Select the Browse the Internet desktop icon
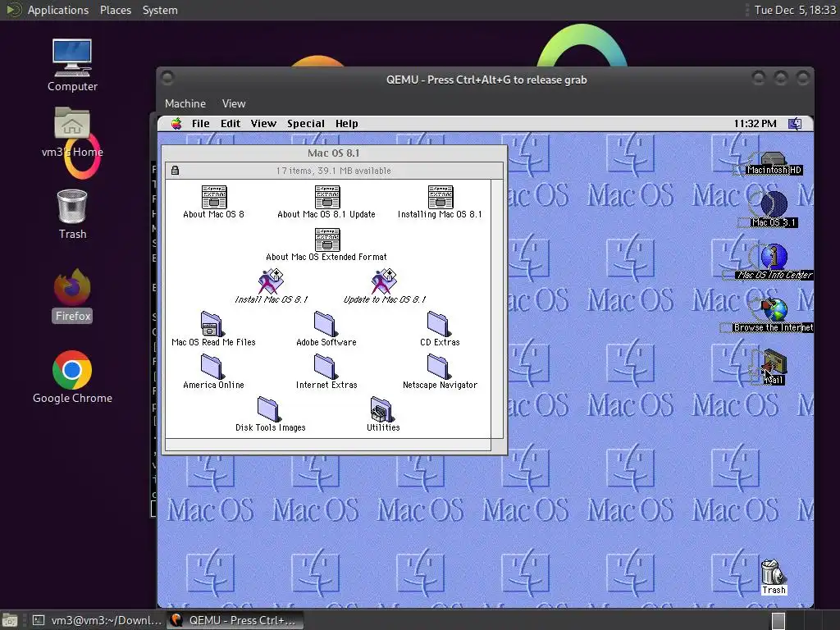The image size is (840, 630). 774,309
